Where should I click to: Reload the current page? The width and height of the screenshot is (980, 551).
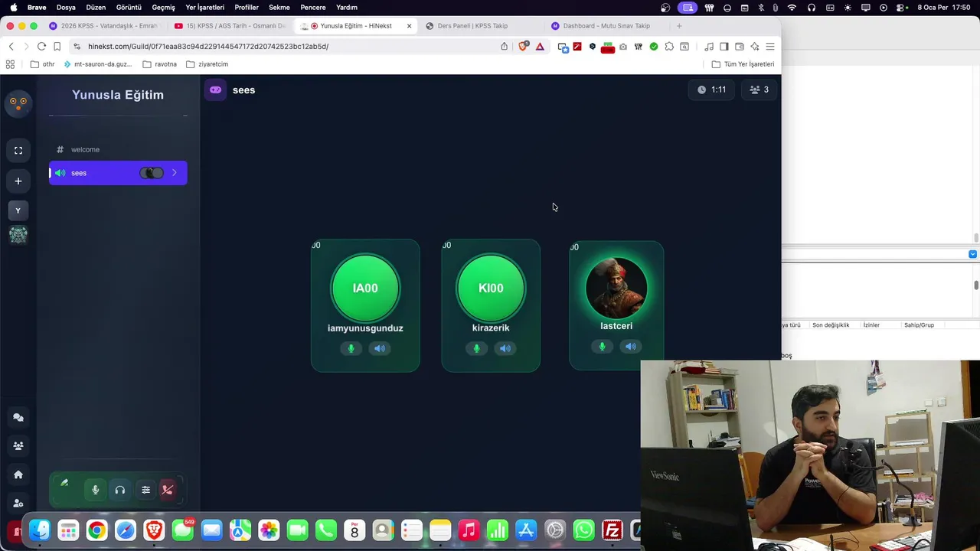[41, 47]
